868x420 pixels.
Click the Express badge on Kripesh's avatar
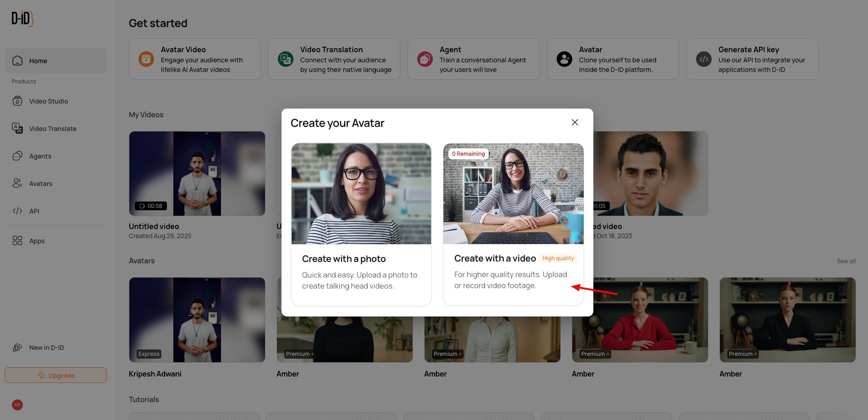pyautogui.click(x=149, y=354)
